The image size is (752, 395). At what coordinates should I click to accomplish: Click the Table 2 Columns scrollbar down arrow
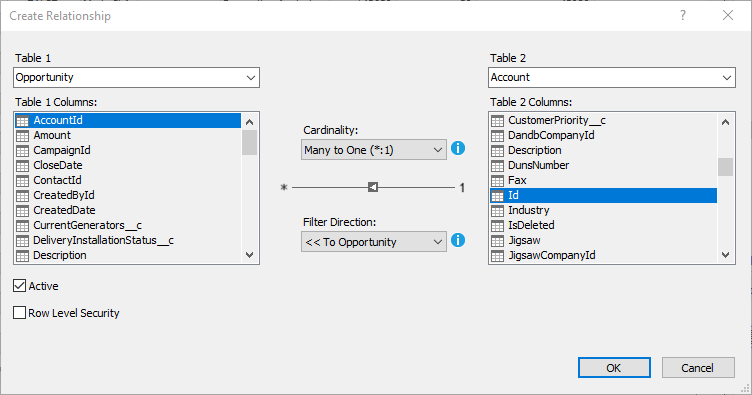[726, 255]
